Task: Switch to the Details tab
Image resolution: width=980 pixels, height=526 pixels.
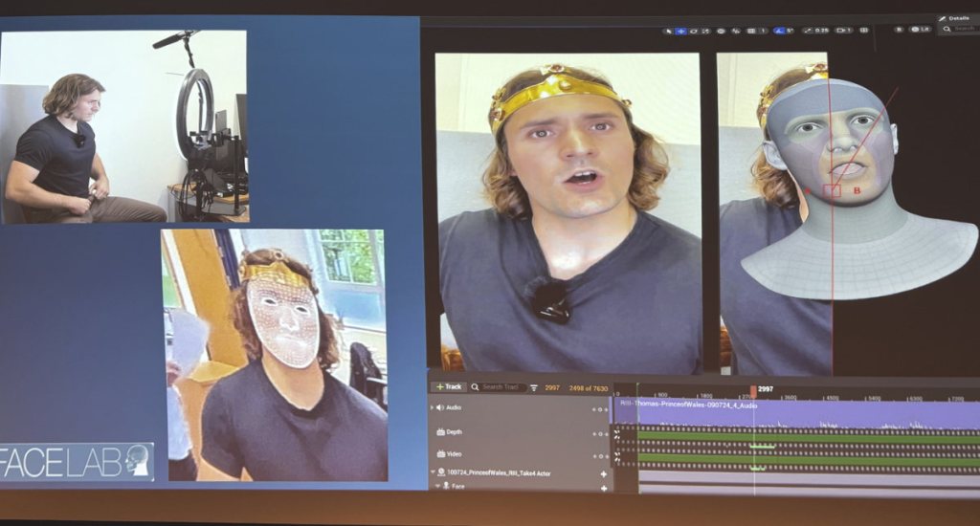Action: pos(957,17)
